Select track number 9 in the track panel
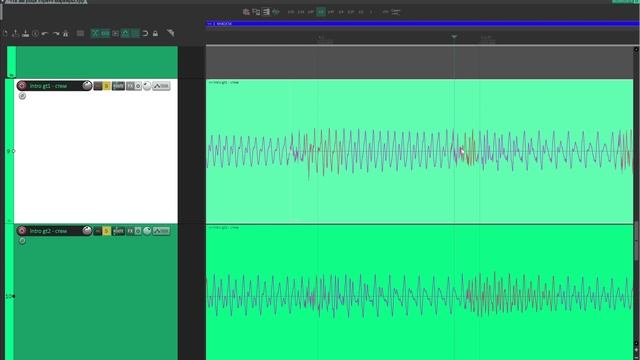This screenshot has height=360, width=640. [x=8, y=151]
